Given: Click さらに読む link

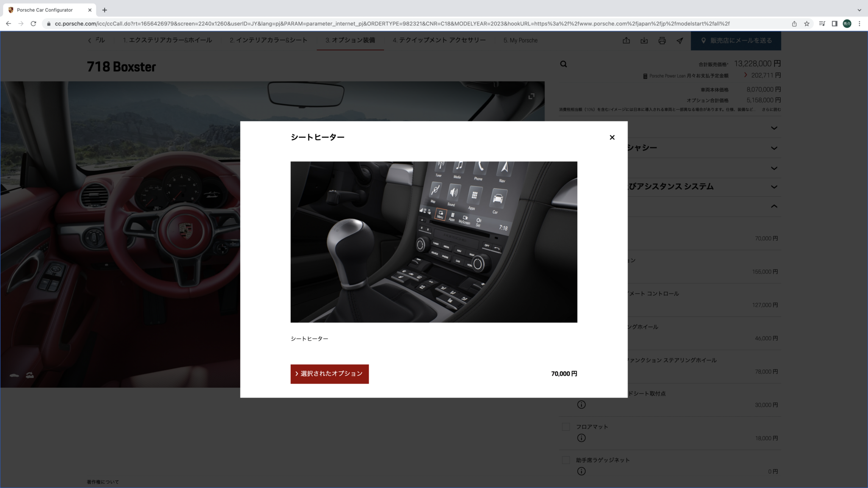Looking at the screenshot, I should (x=771, y=110).
